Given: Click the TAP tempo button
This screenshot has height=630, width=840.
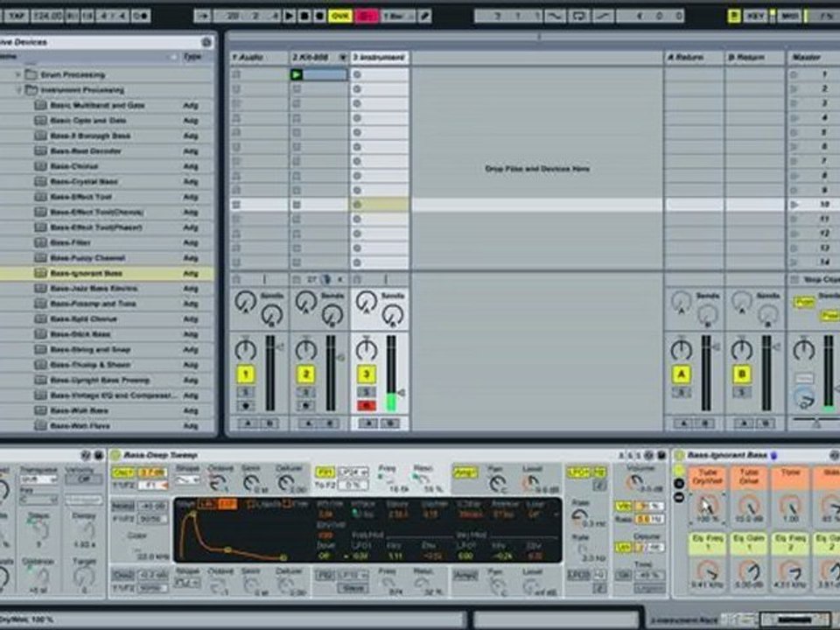Looking at the screenshot, I should coord(15,16).
